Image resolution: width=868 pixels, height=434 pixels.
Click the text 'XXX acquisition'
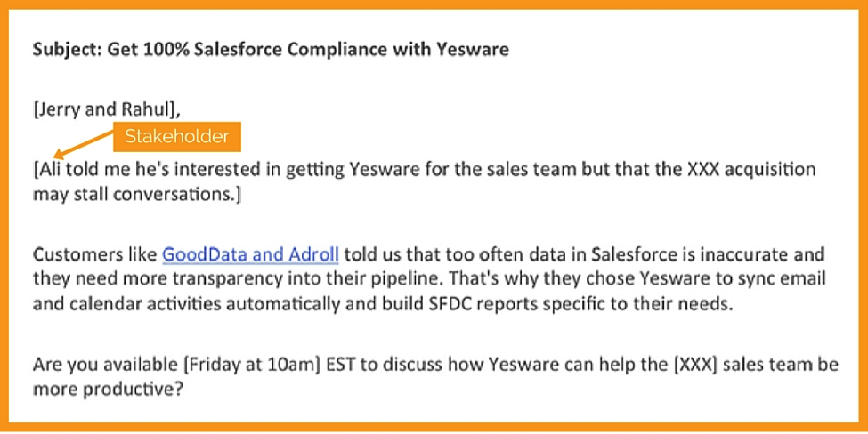tap(751, 169)
